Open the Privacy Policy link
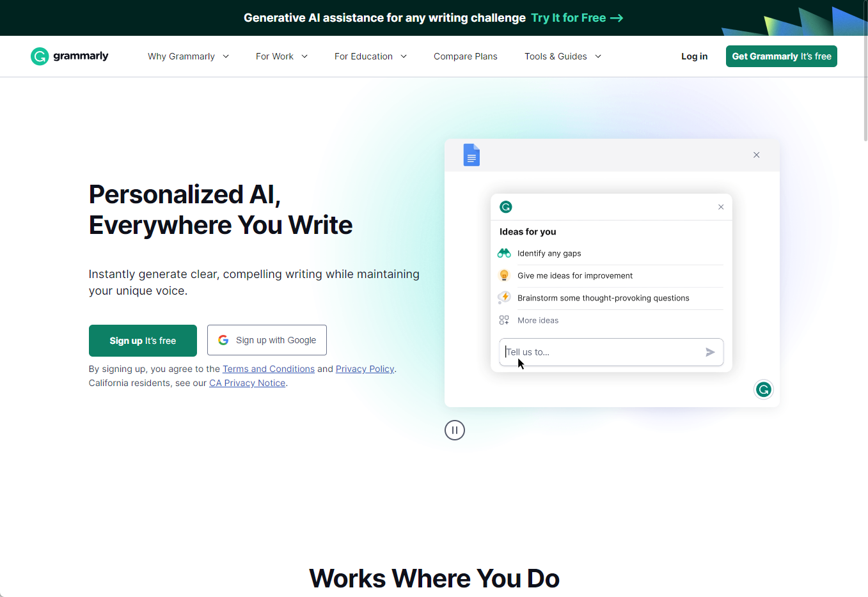Screen dimensions: 868x597 pos(365,369)
